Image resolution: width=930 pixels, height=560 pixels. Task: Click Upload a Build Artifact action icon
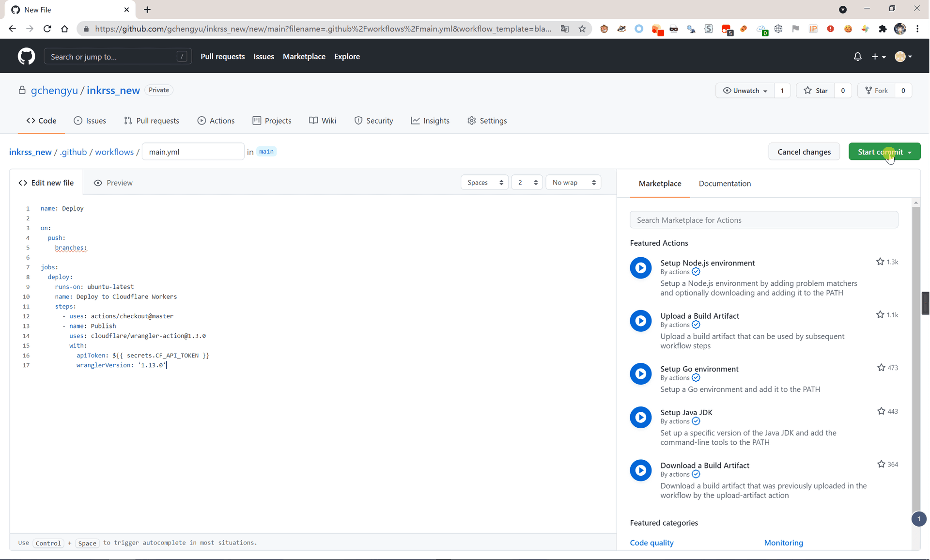pyautogui.click(x=640, y=321)
